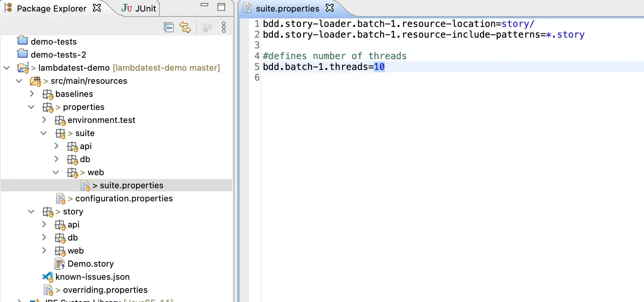
Task: Toggle Link with Editor button
Action: coord(185,27)
